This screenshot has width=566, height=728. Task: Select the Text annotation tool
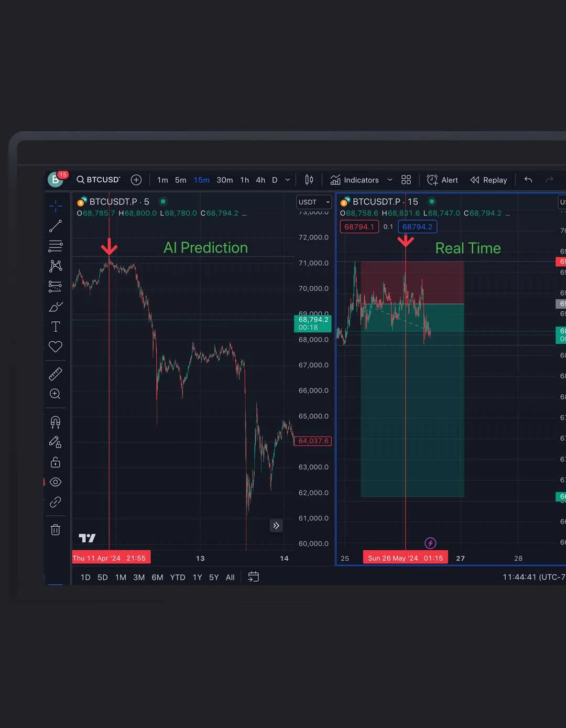pos(55,326)
